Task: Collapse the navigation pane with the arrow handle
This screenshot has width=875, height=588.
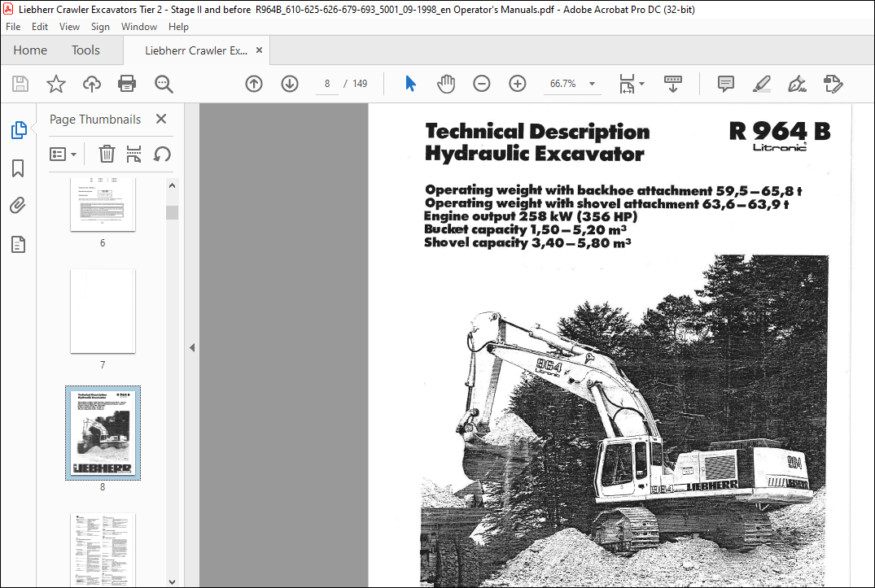Action: pos(192,348)
